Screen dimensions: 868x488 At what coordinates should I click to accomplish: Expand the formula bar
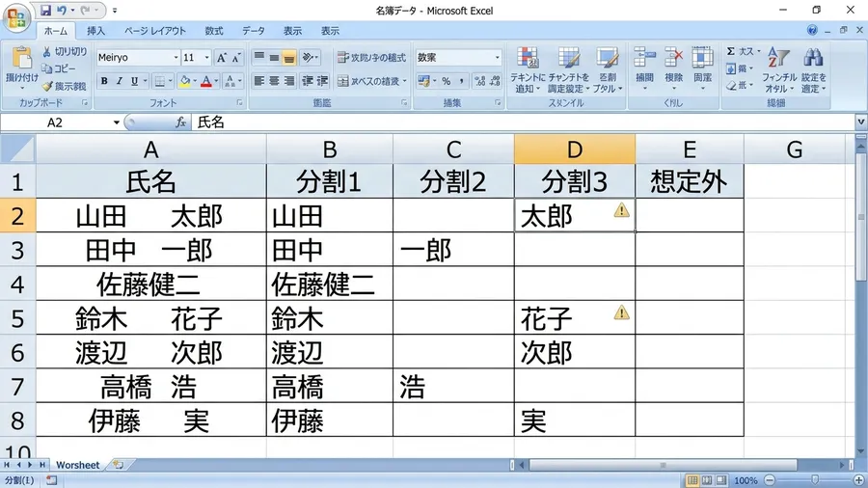(861, 122)
